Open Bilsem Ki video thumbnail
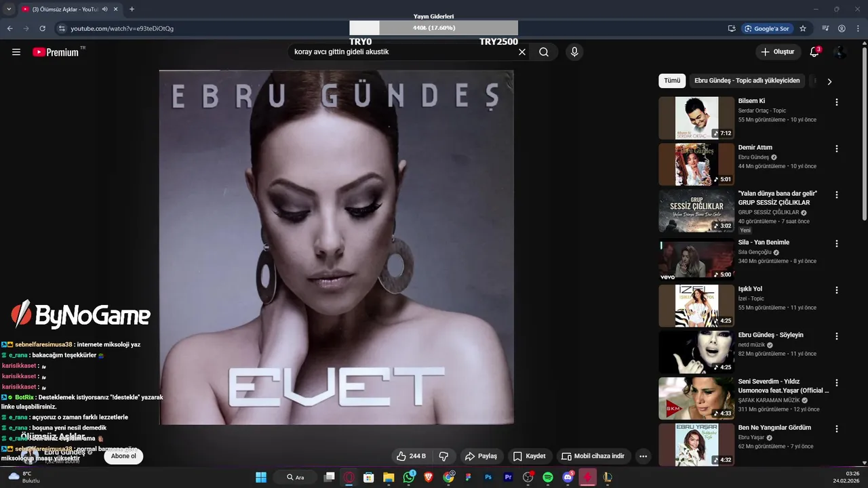 [696, 118]
